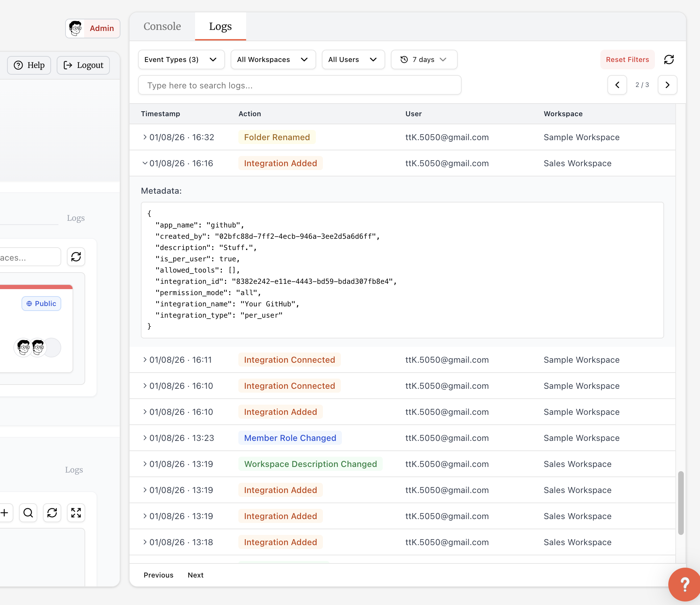700x605 pixels.
Task: Click the Logout button
Action: (x=83, y=65)
